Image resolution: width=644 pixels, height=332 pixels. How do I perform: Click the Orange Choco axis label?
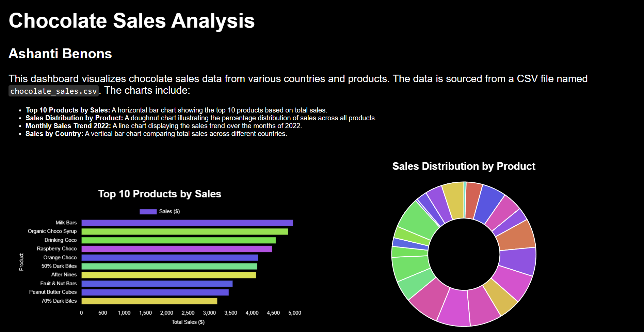[60, 257]
